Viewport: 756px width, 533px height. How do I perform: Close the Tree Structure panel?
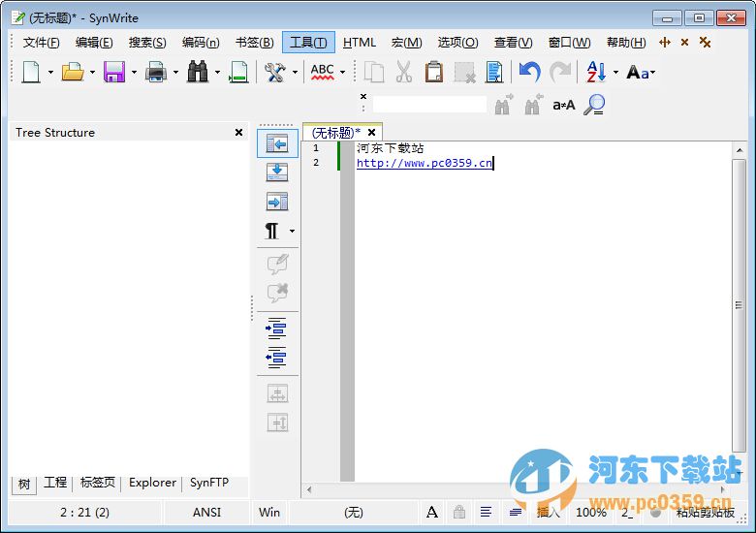[238, 132]
